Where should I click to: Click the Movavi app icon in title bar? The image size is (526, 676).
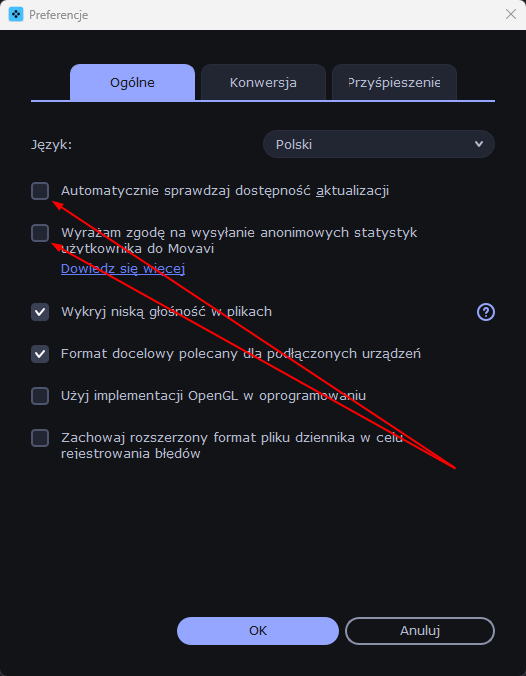tap(16, 14)
